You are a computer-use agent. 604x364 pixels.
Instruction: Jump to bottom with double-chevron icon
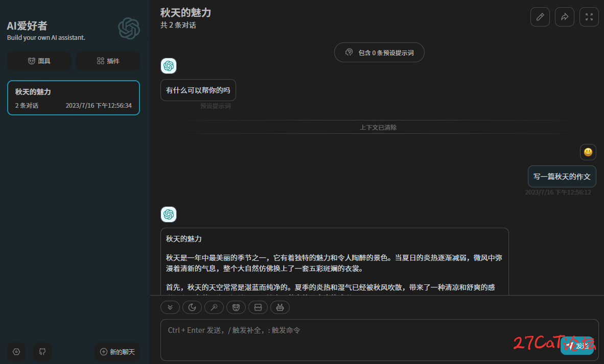[170, 307]
